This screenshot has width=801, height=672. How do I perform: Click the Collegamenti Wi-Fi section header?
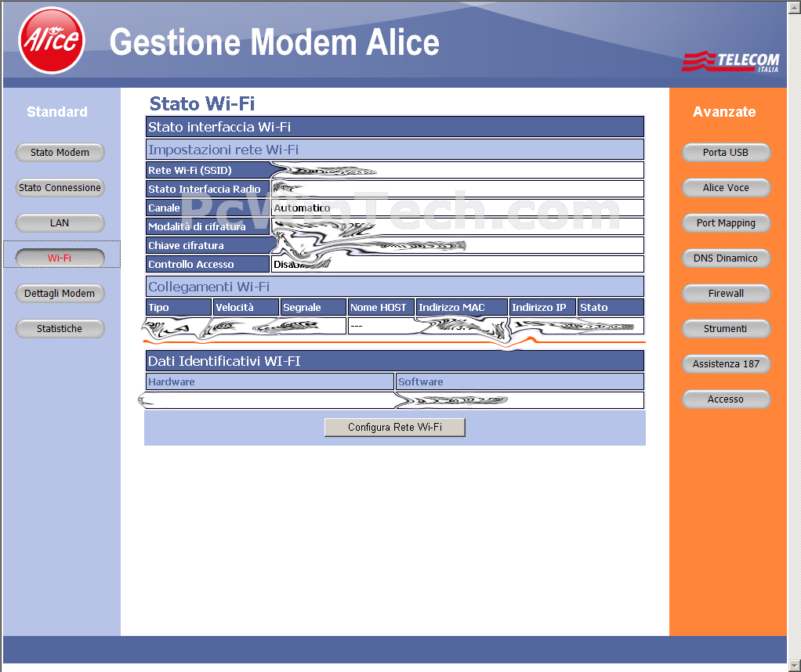coord(395,287)
